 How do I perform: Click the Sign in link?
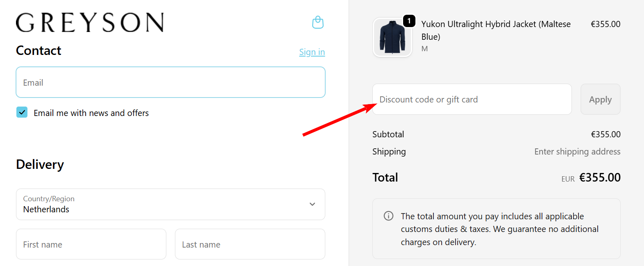coord(312,52)
